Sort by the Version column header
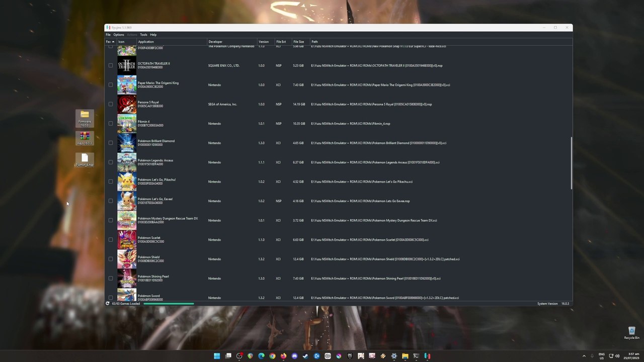This screenshot has height=362, width=644. pos(266,42)
